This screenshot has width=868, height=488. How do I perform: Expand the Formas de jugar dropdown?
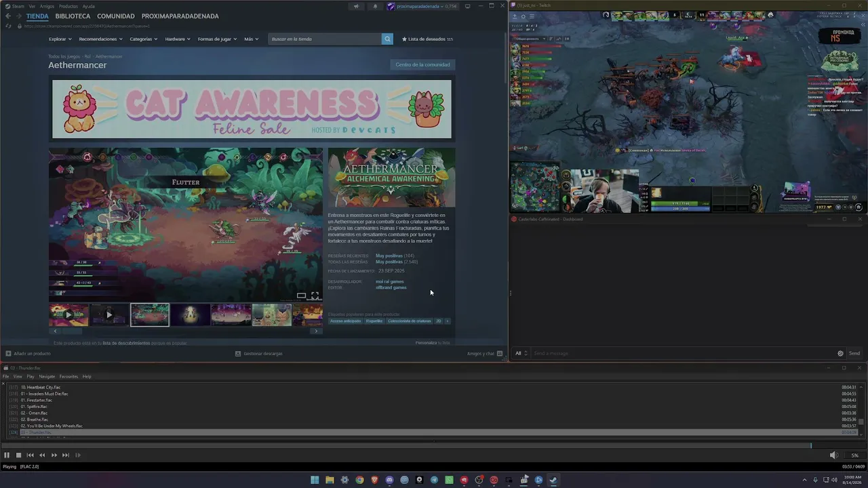click(x=217, y=39)
